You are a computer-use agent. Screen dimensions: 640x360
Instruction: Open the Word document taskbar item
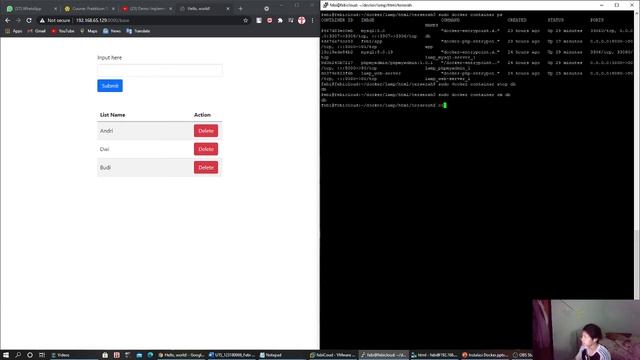pos(232,355)
